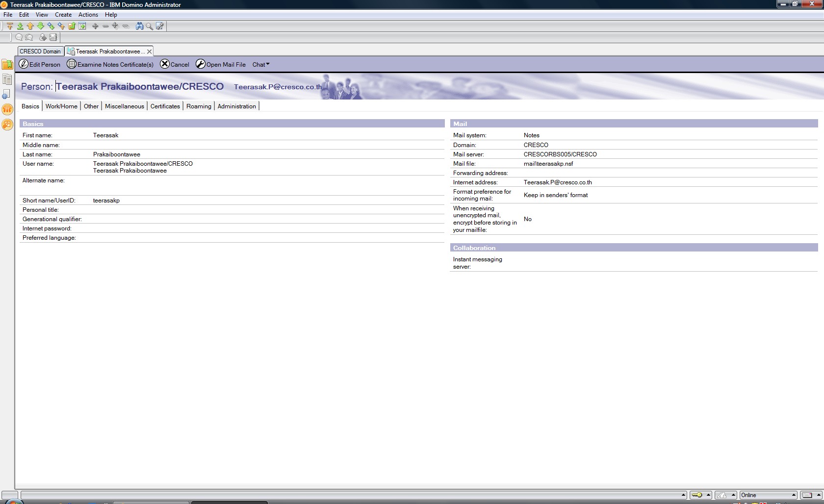Switch to the Certificates tab
The width and height of the screenshot is (824, 504).
point(165,106)
